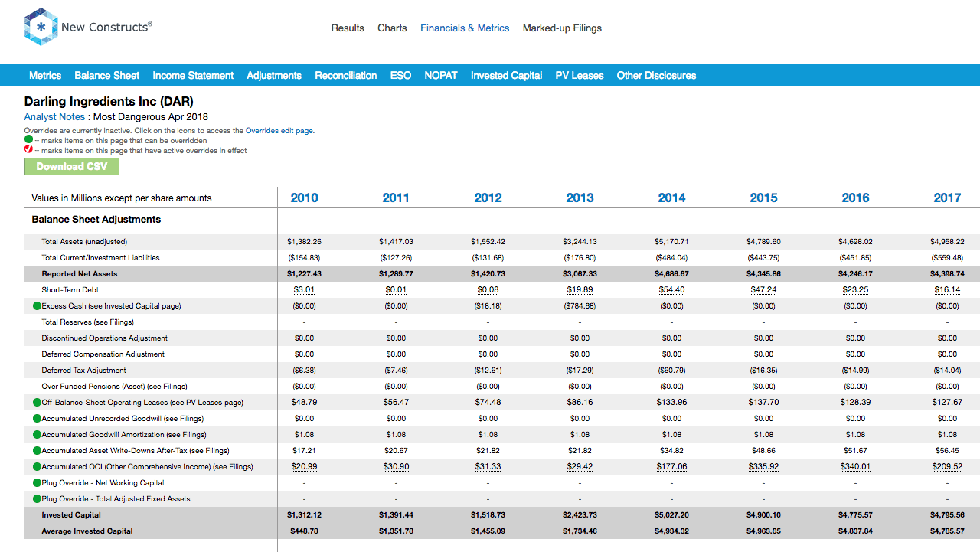
Task: Click green icon next to Accumulated OCI
Action: point(37,467)
